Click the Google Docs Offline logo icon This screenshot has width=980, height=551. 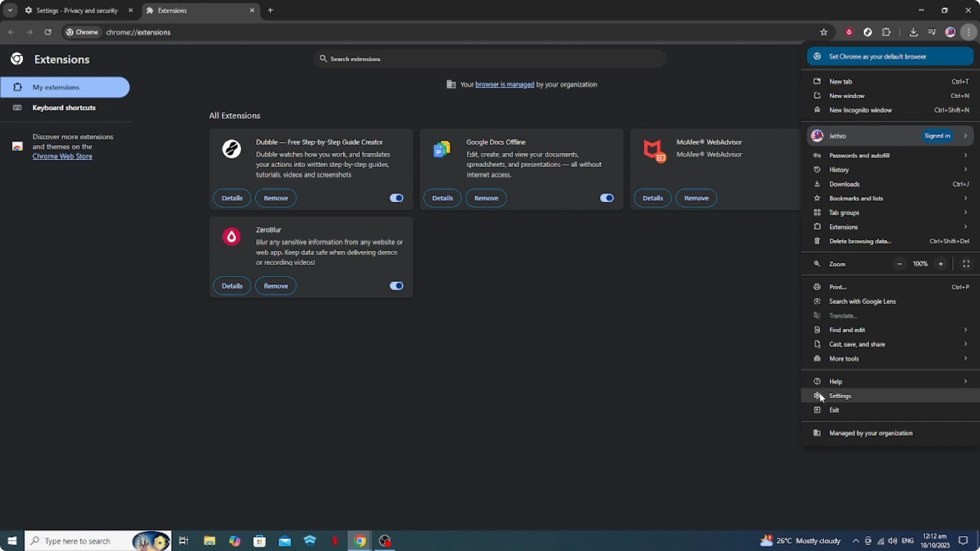pos(442,149)
